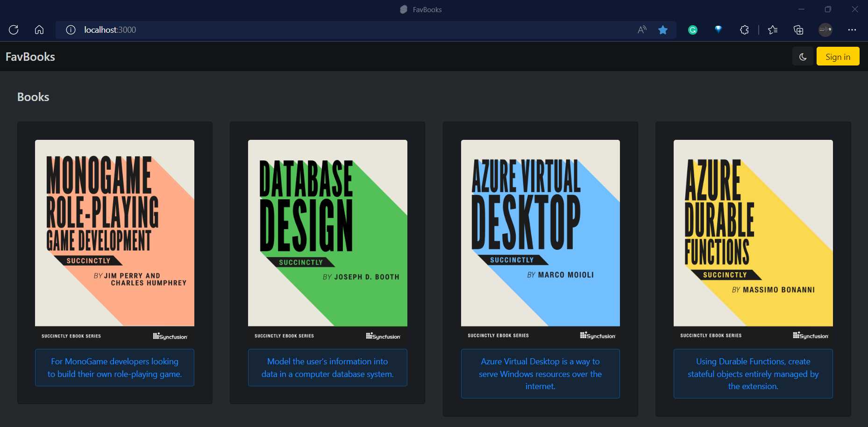
Task: View site information for localhost
Action: point(71,30)
